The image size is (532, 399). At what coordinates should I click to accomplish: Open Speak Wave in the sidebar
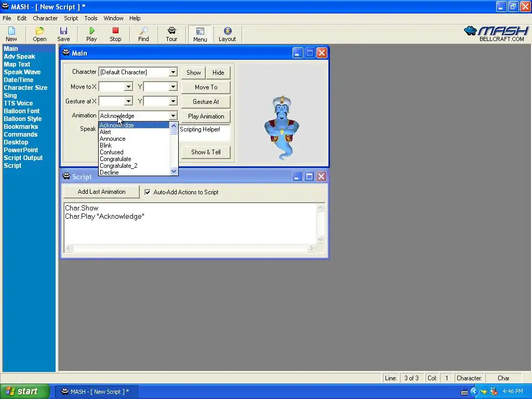pos(22,72)
